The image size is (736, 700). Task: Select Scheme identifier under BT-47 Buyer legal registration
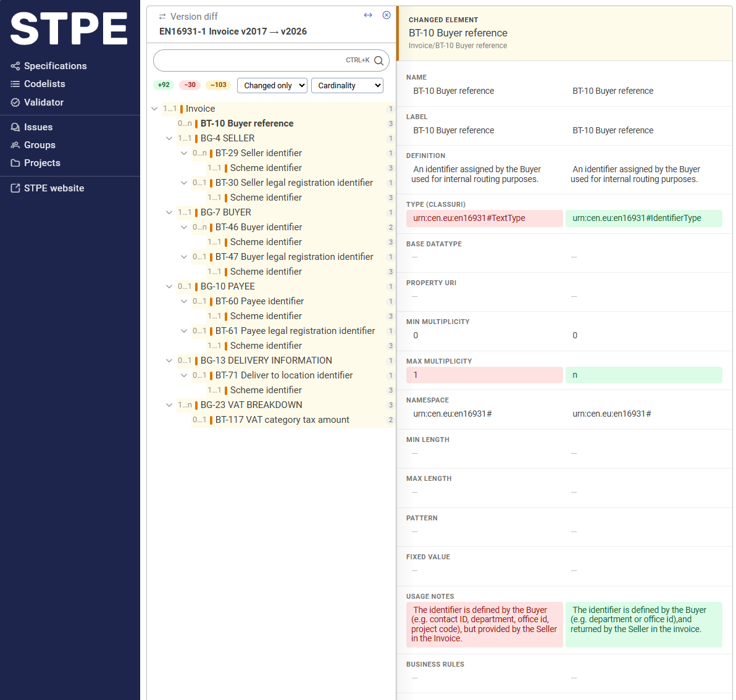click(301, 272)
